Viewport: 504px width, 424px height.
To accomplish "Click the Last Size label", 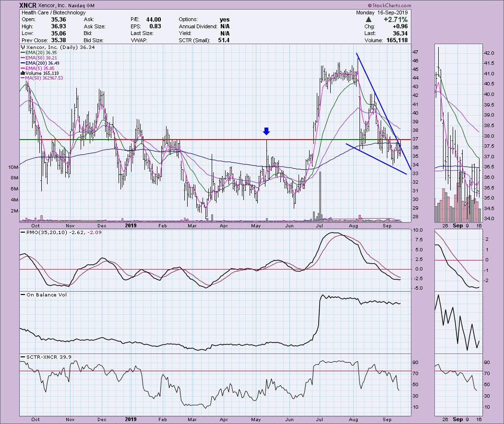I will point(142,34).
